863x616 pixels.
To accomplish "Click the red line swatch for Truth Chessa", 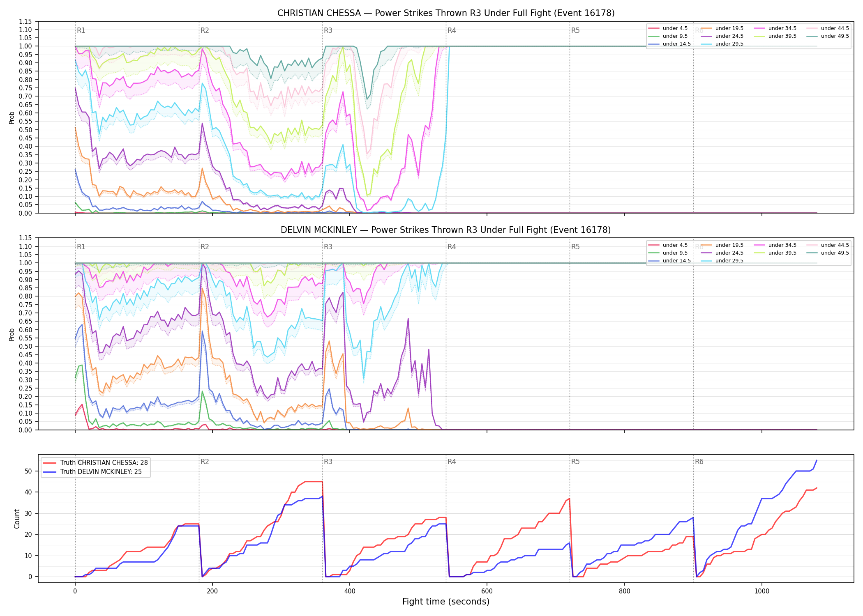I will pyautogui.click(x=50, y=463).
